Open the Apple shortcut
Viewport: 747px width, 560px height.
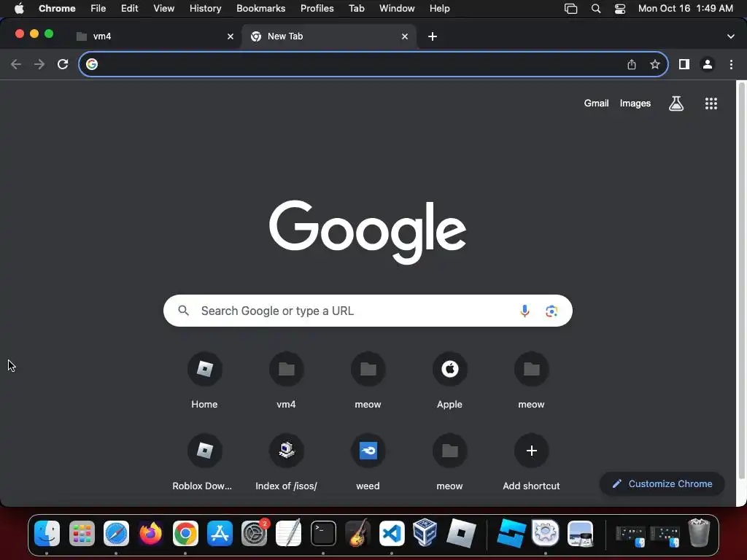449,381
